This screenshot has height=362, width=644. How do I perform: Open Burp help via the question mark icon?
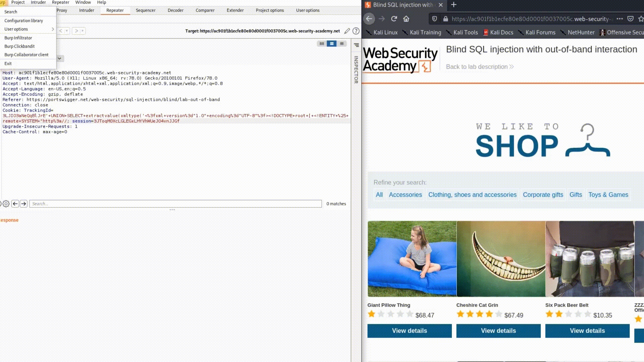click(356, 31)
